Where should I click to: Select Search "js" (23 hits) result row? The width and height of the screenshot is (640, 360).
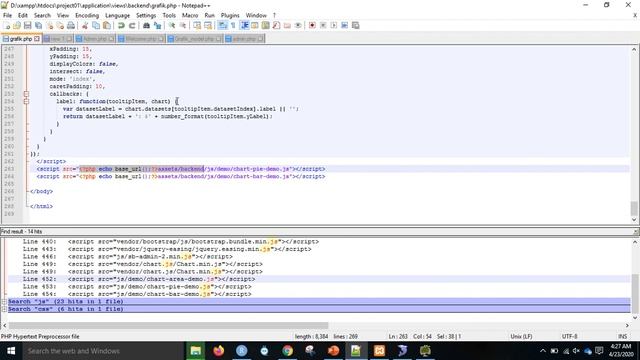coord(319,302)
